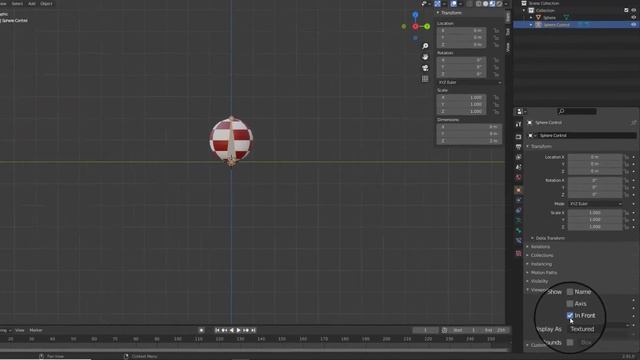
Task: Open the Scene properties tab
Action: [x=518, y=167]
